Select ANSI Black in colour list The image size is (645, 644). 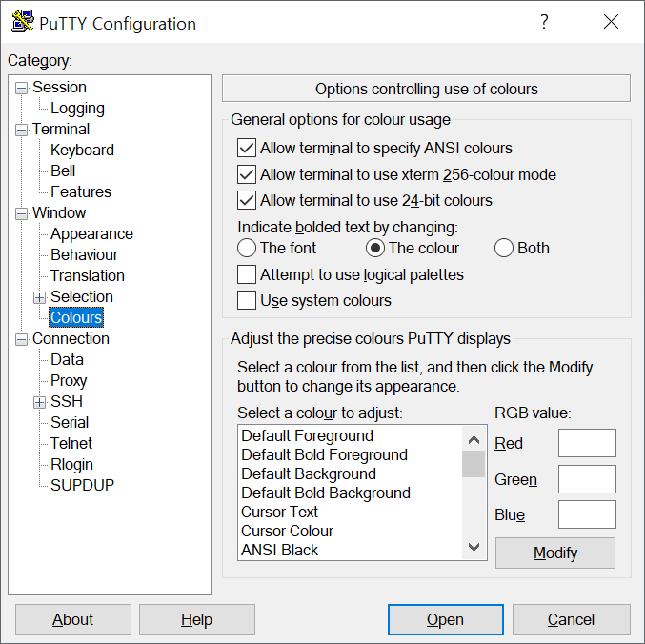click(x=350, y=550)
